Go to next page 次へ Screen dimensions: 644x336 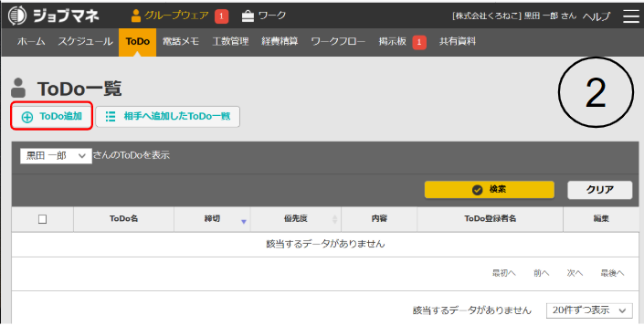point(575,273)
